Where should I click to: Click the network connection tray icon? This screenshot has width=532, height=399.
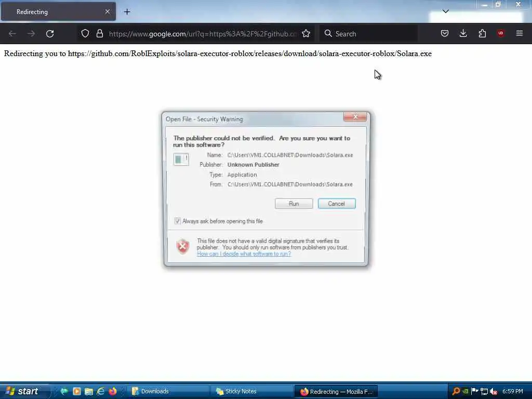pos(484,391)
